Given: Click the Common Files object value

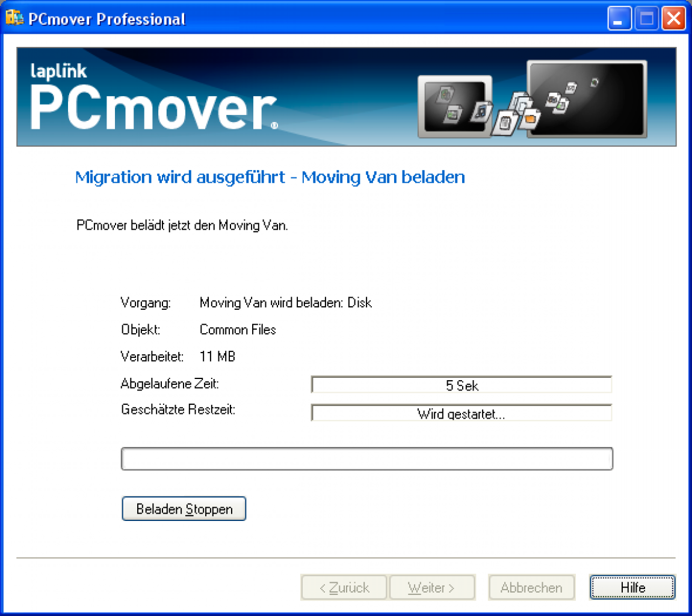Looking at the screenshot, I should point(238,330).
